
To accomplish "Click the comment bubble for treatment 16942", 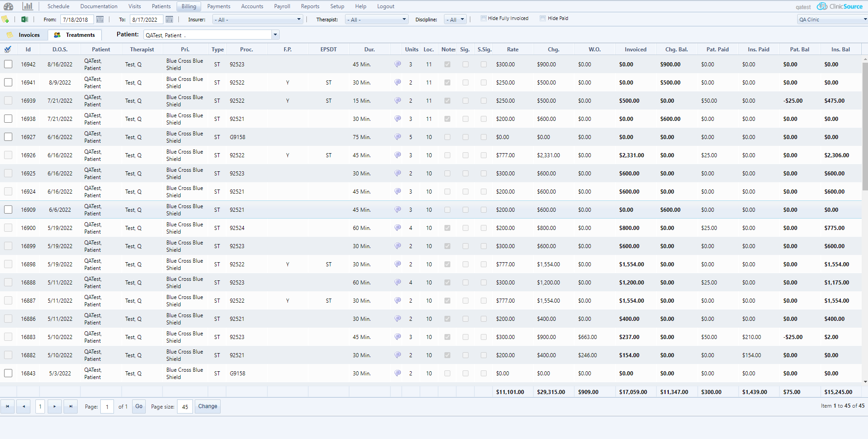I will coord(398,65).
